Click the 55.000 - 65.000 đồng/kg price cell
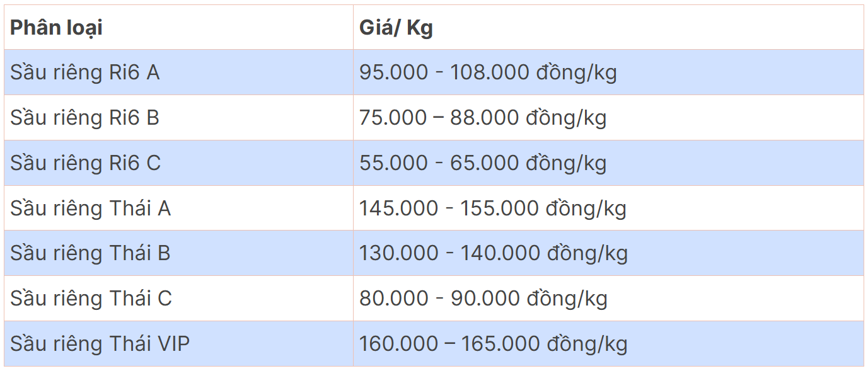The width and height of the screenshot is (868, 371). pos(483,163)
